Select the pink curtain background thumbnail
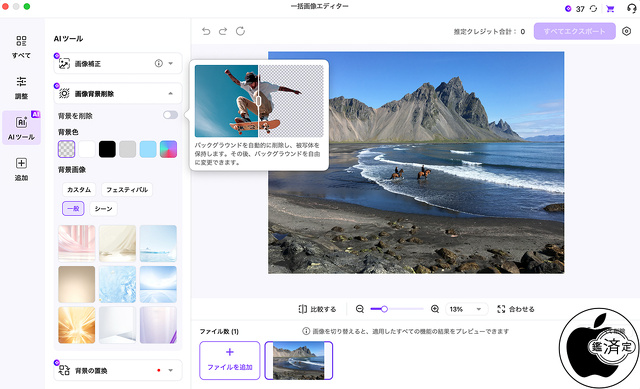Screen dimensions: 640x389 click(77, 243)
